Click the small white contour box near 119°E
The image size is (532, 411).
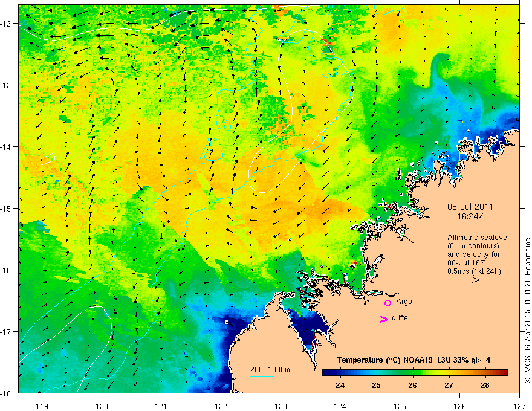pyautogui.click(x=48, y=158)
